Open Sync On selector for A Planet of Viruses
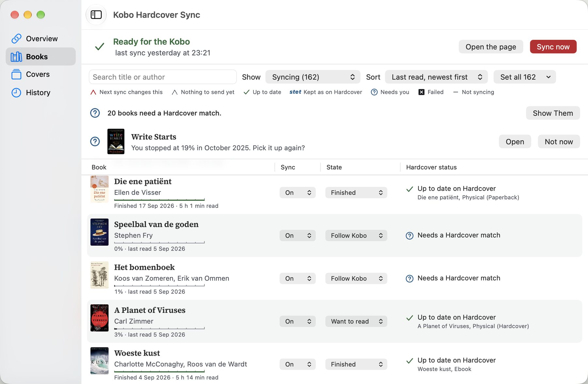The height and width of the screenshot is (384, 588). coord(298,321)
